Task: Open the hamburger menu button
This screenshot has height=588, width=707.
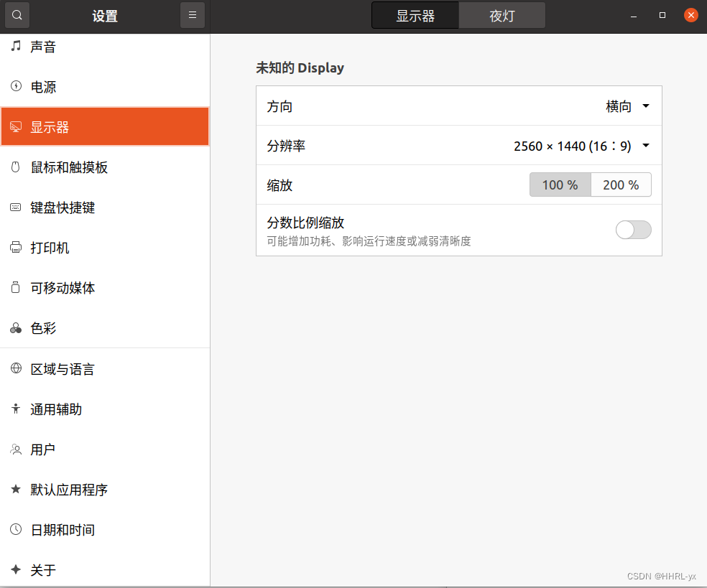Action: tap(193, 15)
